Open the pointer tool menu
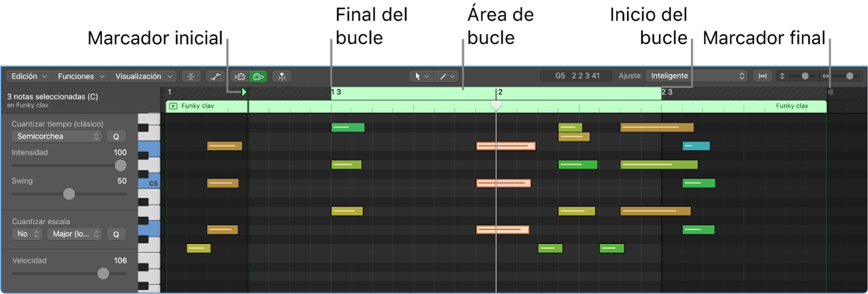Viewport: 868px width, 294px height. 421,76
